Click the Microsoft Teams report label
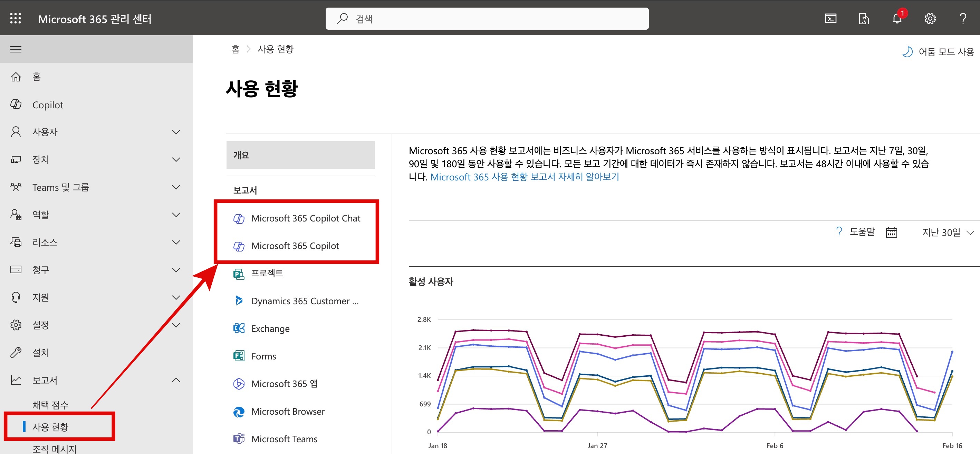The width and height of the screenshot is (980, 454). [284, 439]
